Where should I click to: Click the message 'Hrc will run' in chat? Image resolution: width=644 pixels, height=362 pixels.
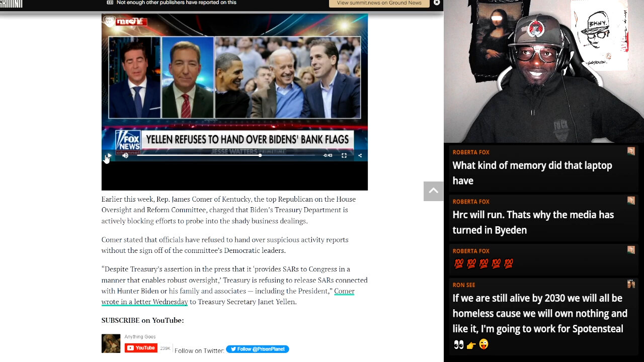click(533, 222)
